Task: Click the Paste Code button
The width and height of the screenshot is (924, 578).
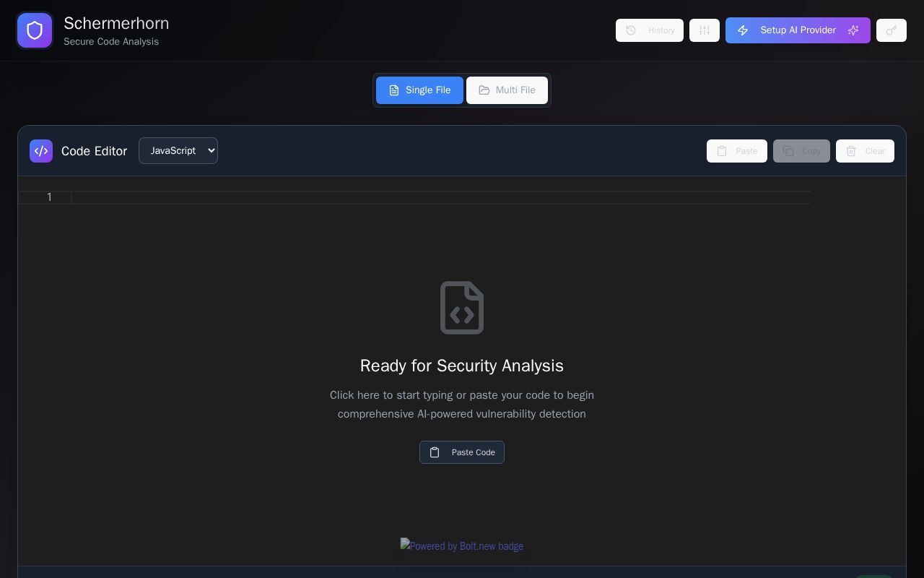Action: 462,452
